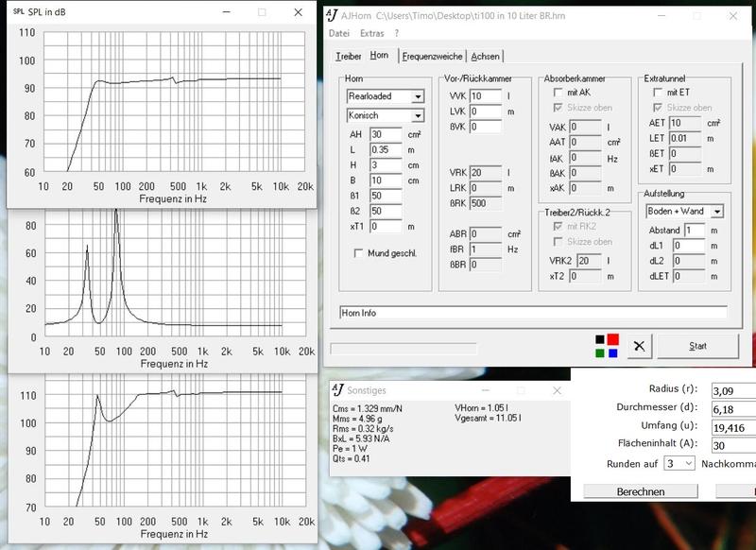
Task: Tick the mit AK checkbox
Action: [x=558, y=93]
